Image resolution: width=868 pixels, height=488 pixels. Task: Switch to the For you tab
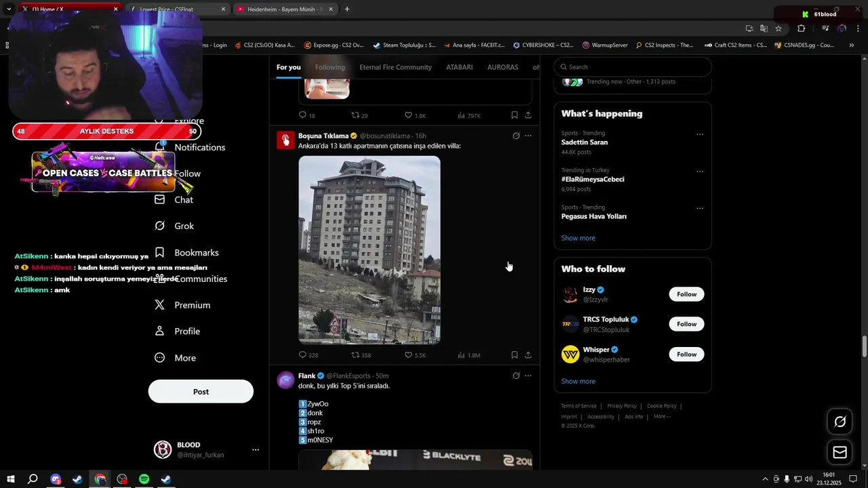click(x=288, y=67)
